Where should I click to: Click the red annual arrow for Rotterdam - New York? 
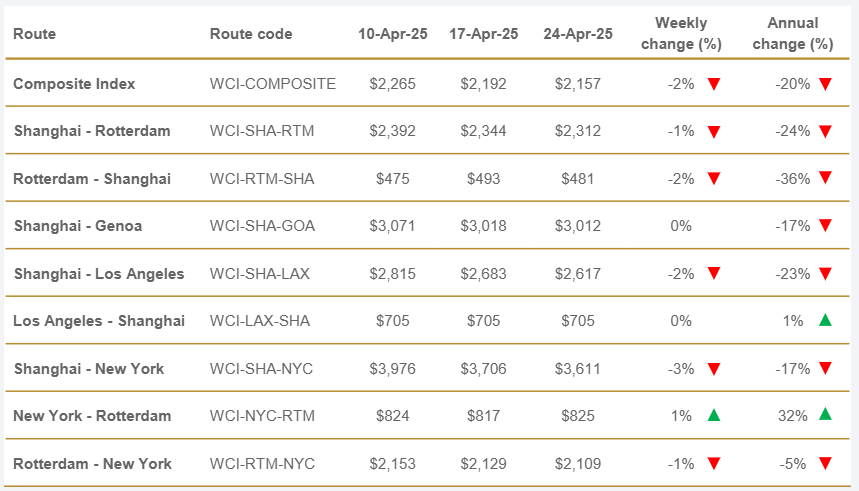click(825, 463)
